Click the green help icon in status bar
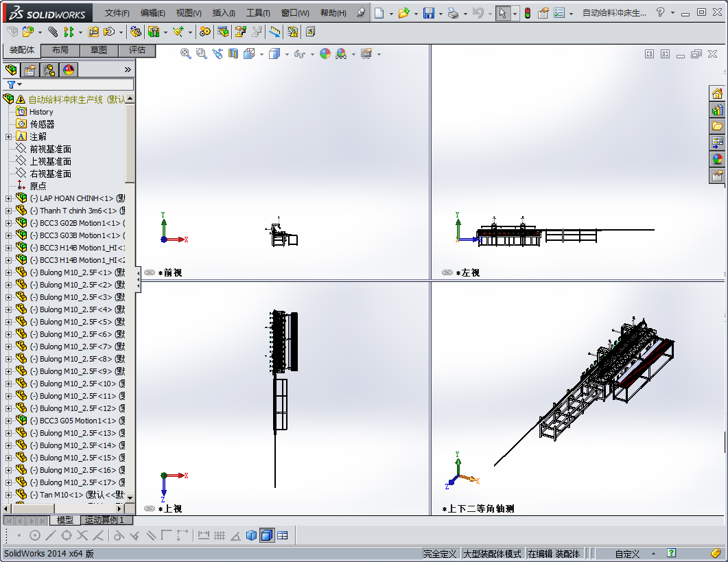The height and width of the screenshot is (562, 728). click(671, 553)
